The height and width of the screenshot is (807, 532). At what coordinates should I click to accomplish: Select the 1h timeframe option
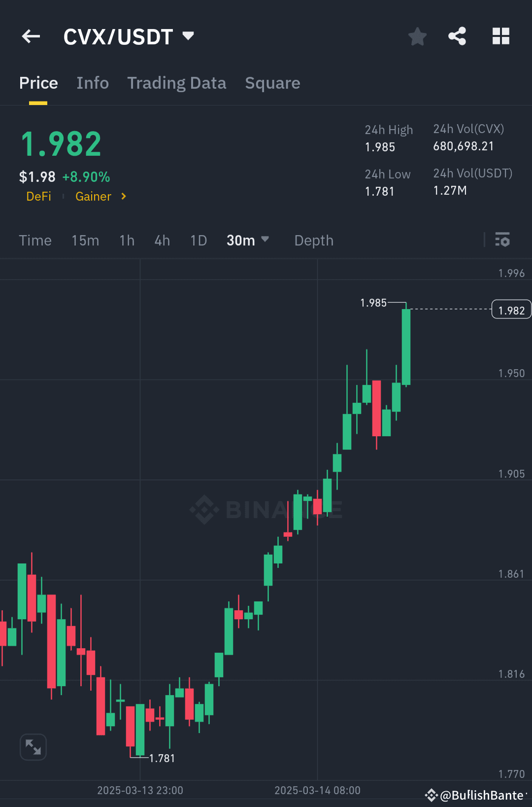click(126, 240)
